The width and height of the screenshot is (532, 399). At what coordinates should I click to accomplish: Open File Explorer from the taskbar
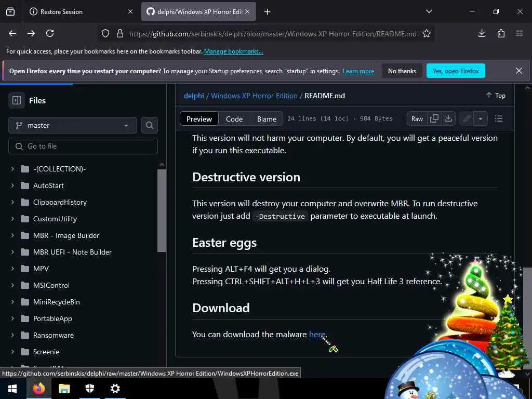pos(64,389)
